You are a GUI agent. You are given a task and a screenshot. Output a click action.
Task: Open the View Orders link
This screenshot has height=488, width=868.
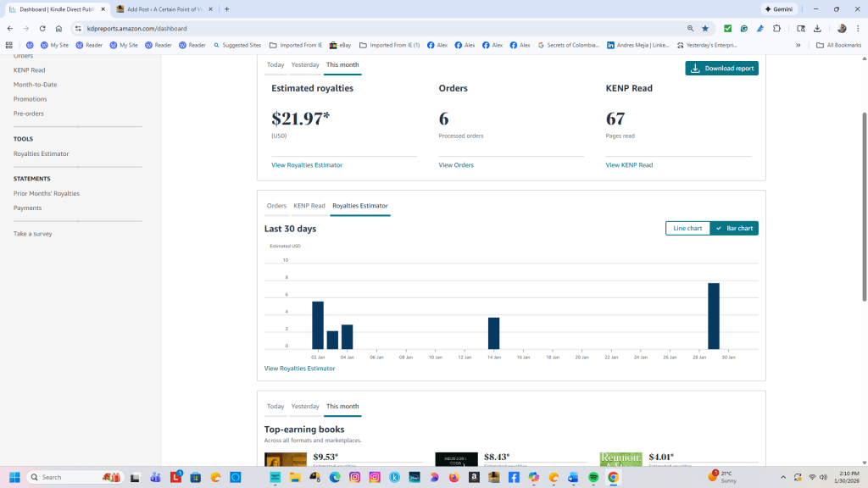coord(456,165)
